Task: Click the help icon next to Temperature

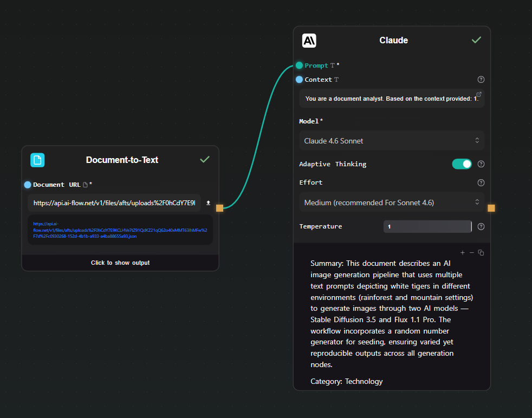Action: click(481, 226)
